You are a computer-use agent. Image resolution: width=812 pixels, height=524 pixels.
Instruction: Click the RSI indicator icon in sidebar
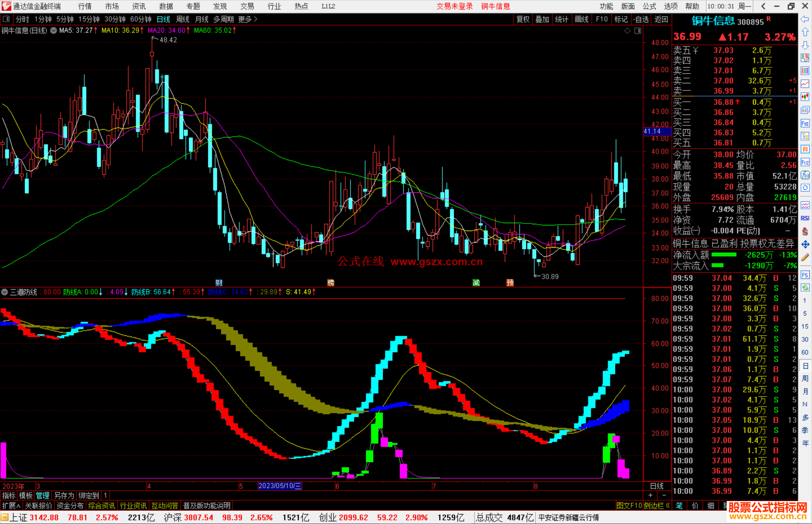point(805,218)
